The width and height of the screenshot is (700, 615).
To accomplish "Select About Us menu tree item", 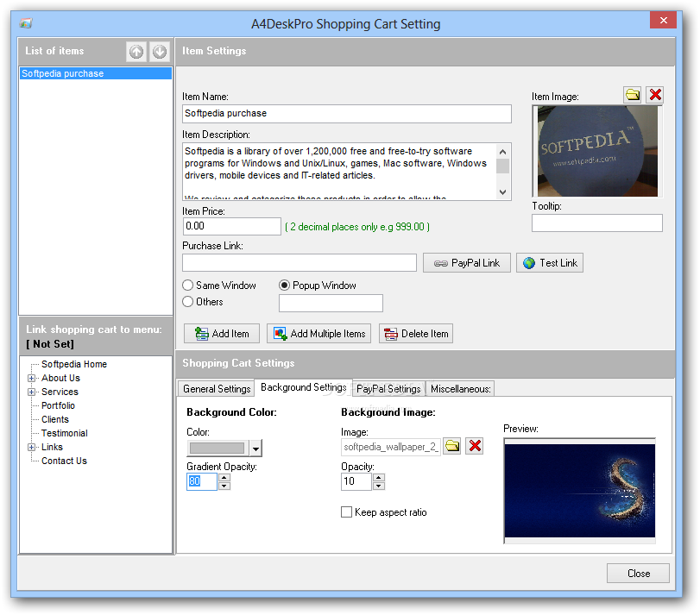I will pos(60,378).
